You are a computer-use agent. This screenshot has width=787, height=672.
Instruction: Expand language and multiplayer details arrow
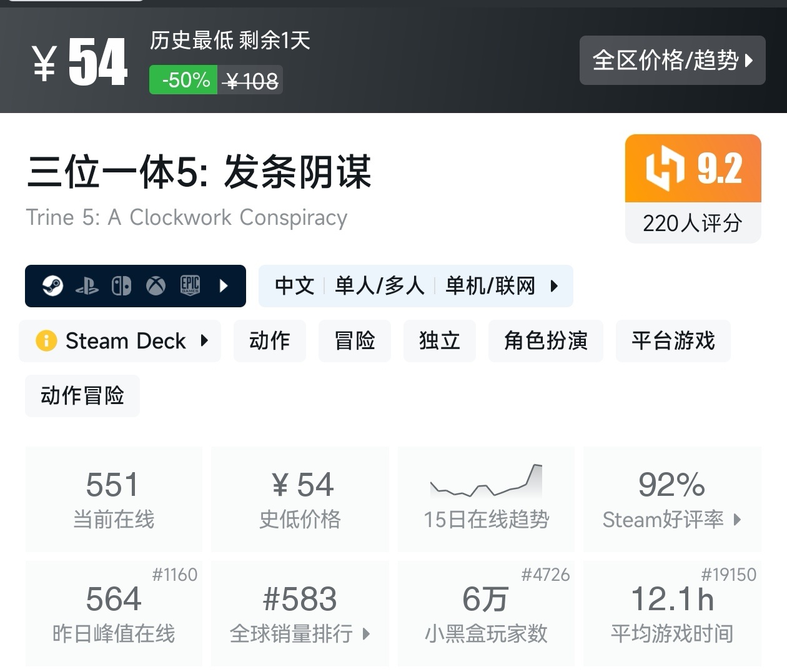pos(554,286)
